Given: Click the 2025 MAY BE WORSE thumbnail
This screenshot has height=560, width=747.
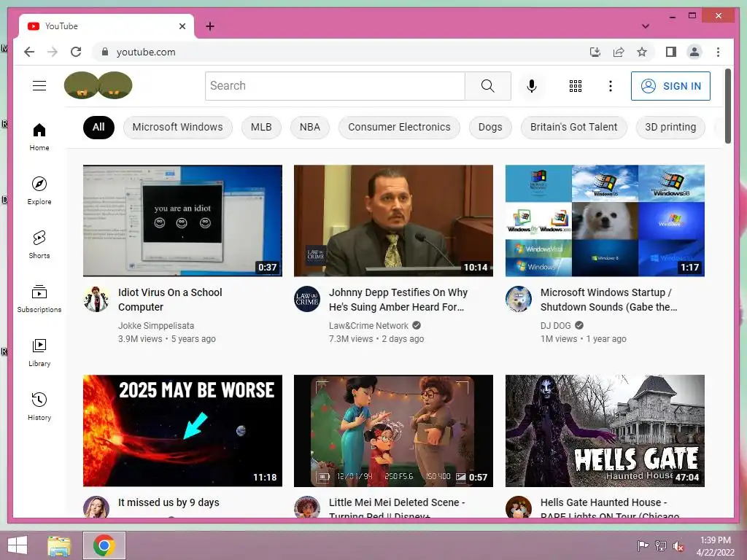Looking at the screenshot, I should [x=182, y=430].
